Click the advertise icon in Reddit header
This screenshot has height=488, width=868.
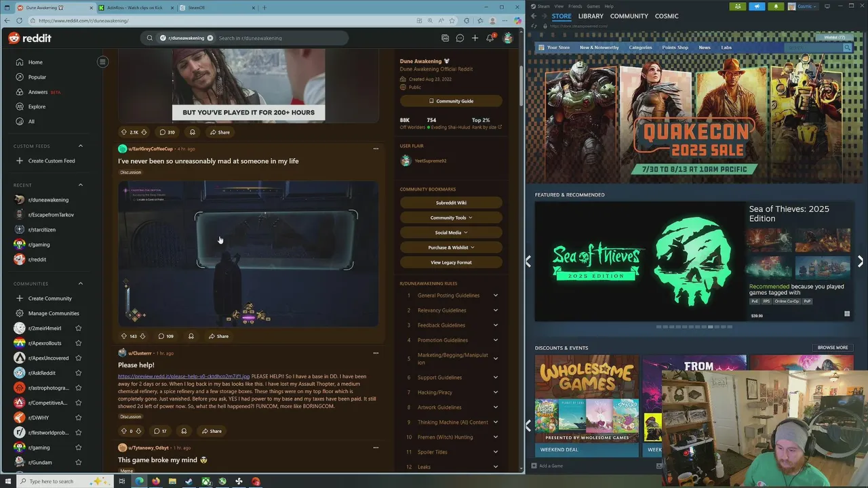pyautogui.click(x=445, y=38)
